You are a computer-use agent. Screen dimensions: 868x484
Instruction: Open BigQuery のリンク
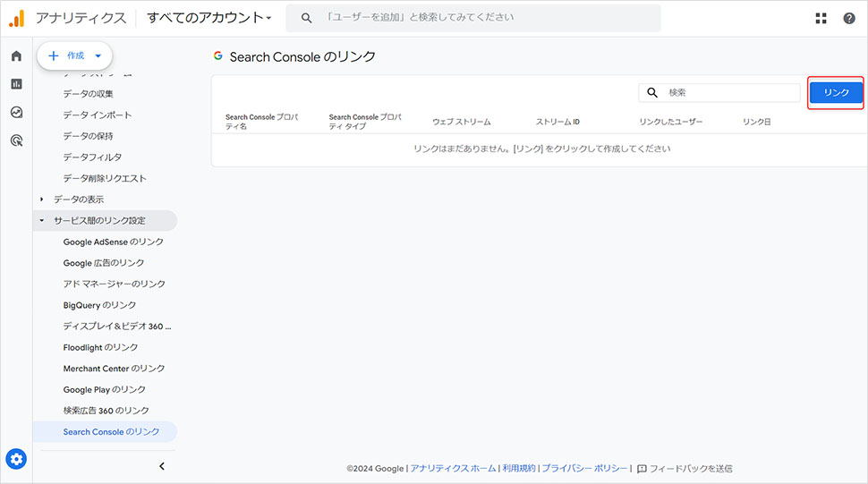tap(99, 305)
